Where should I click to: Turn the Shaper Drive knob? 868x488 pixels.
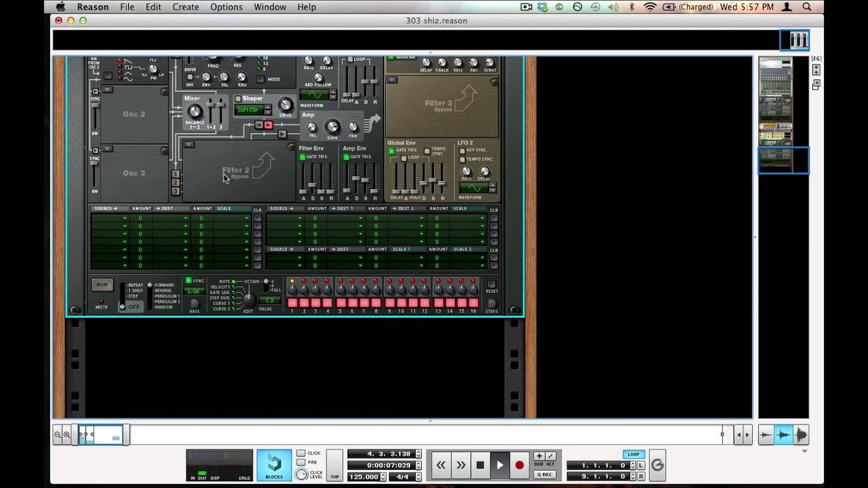[285, 105]
